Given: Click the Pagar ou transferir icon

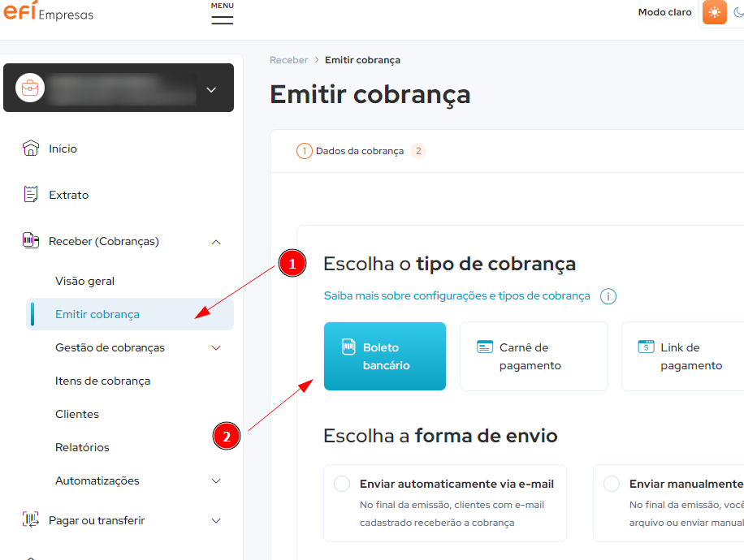Looking at the screenshot, I should [30, 520].
